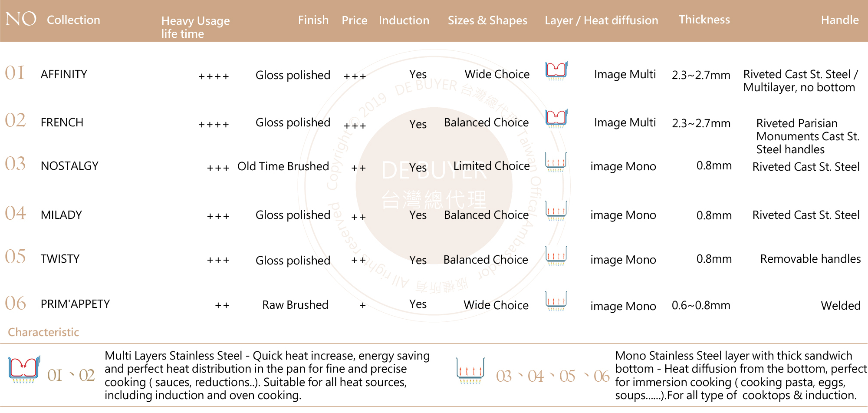Click the Multi Layers legend icon beside 01、02

[24, 369]
